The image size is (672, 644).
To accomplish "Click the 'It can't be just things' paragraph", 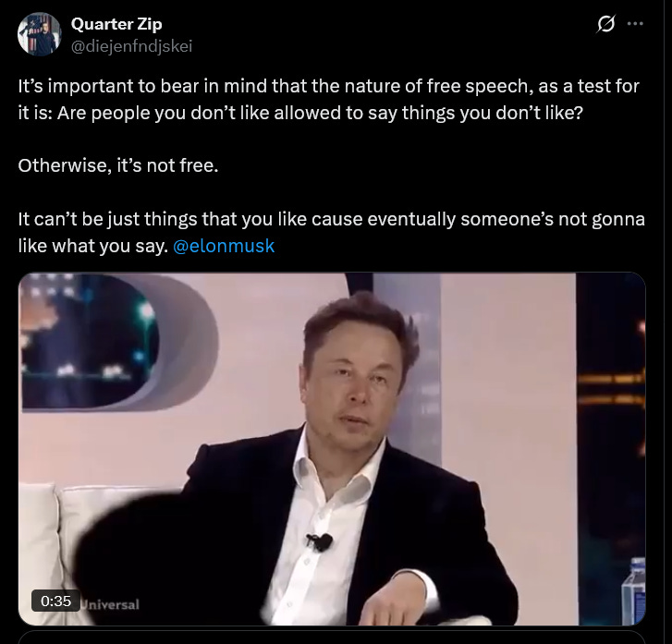I will click(331, 233).
